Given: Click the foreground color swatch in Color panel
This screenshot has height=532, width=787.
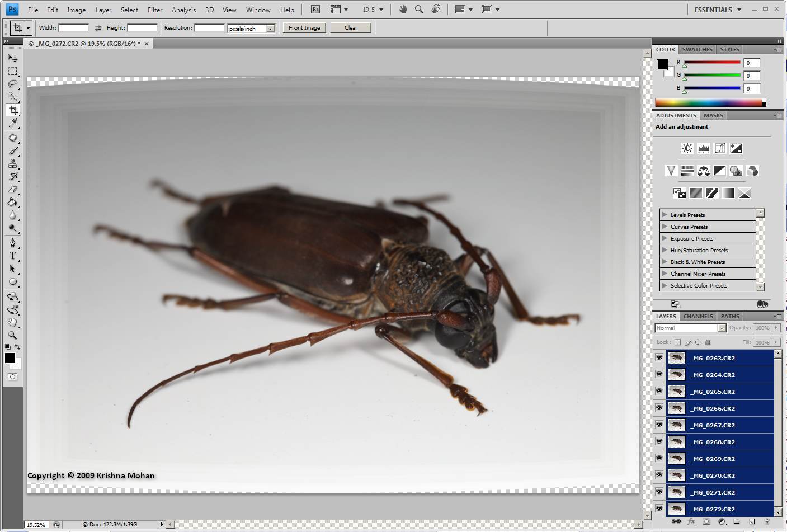Looking at the screenshot, I should 662,64.
